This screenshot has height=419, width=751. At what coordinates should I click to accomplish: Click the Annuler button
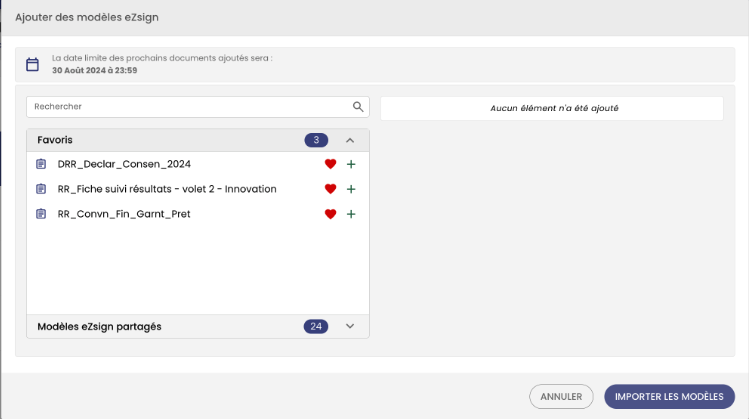click(561, 396)
